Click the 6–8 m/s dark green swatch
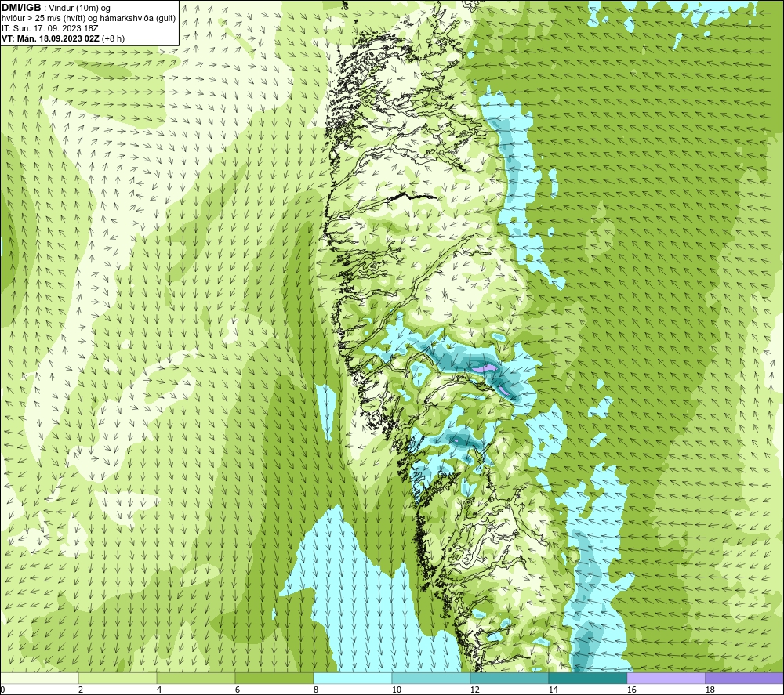The width and height of the screenshot is (784, 695). [274, 678]
